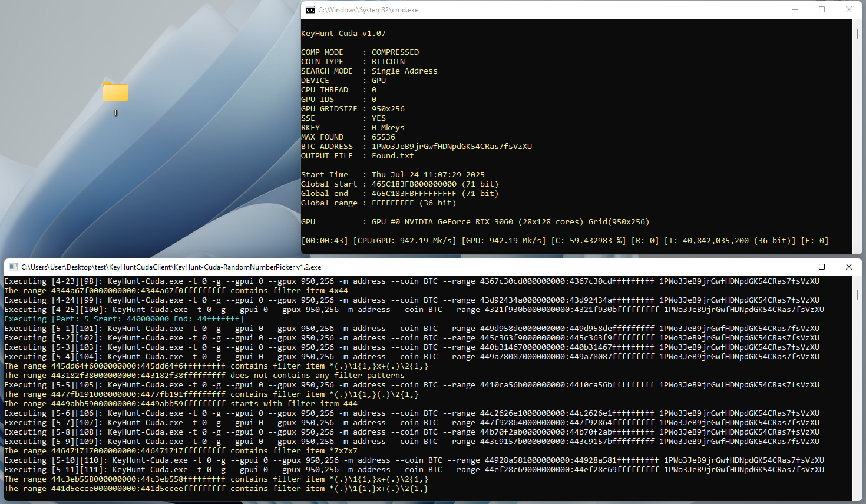Click the KeyHunt-Cuda-RandomNumberPicker v1.2.exe title text
This screenshot has width=866, height=504.
pos(171,267)
